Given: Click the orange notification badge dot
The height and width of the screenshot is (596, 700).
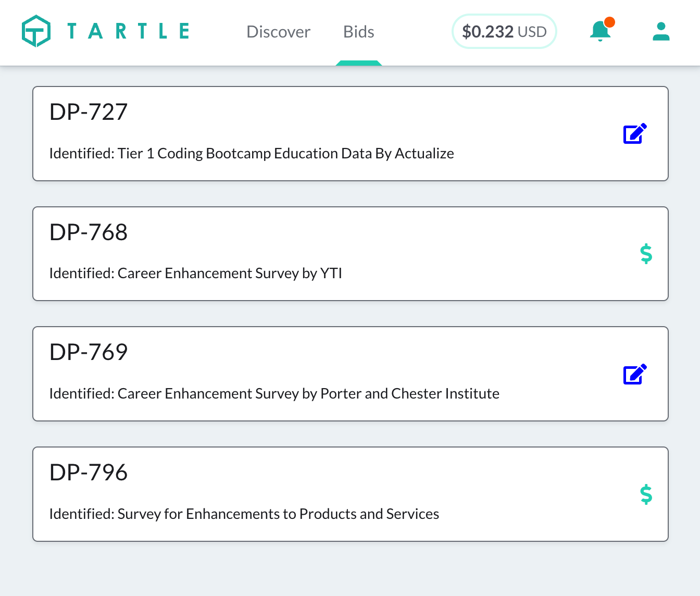Looking at the screenshot, I should 609,22.
